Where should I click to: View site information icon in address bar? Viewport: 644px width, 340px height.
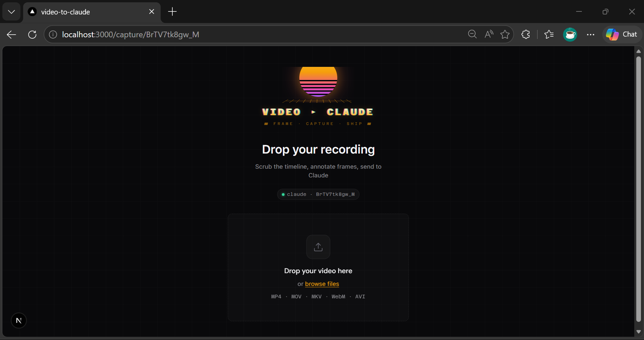[53, 35]
